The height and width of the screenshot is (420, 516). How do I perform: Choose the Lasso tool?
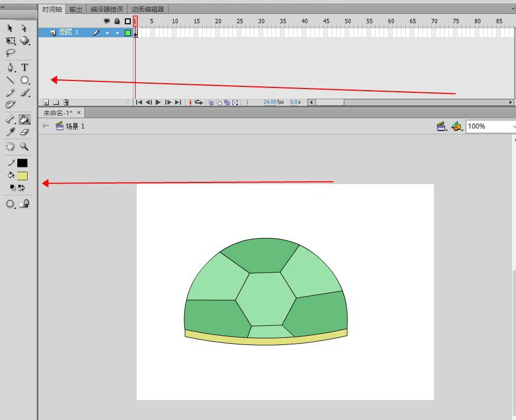pyautogui.click(x=10, y=53)
